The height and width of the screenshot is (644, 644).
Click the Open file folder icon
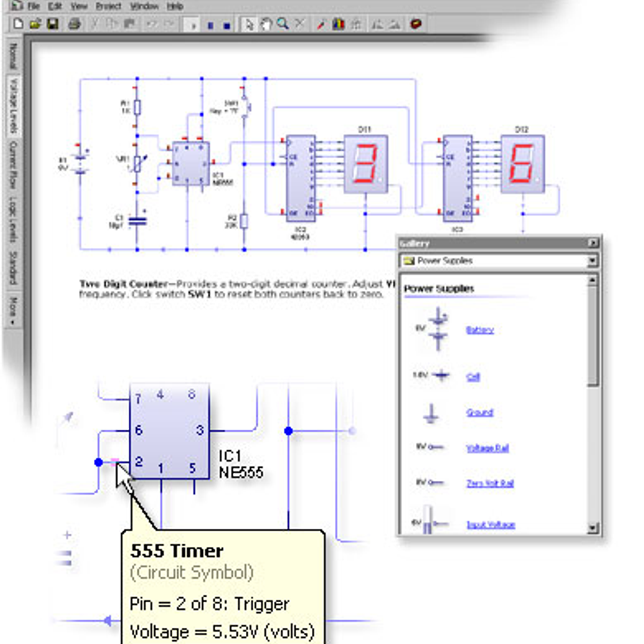pos(35,24)
